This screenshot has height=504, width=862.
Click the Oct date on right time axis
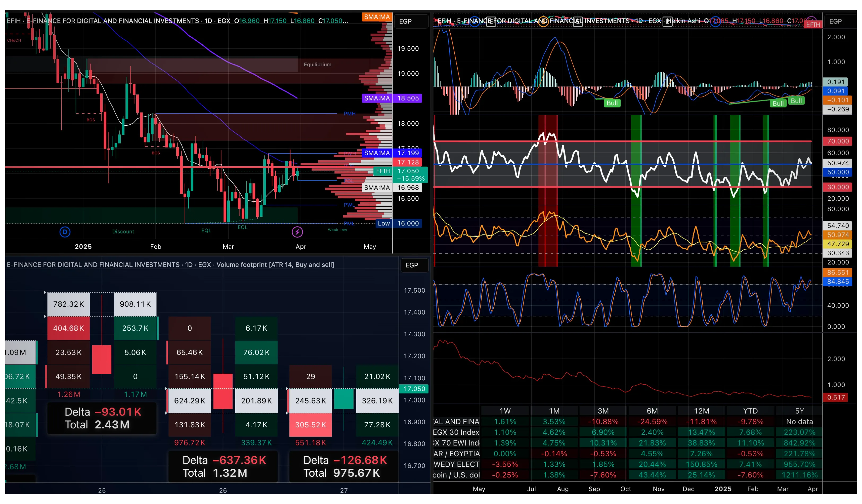[x=626, y=489]
